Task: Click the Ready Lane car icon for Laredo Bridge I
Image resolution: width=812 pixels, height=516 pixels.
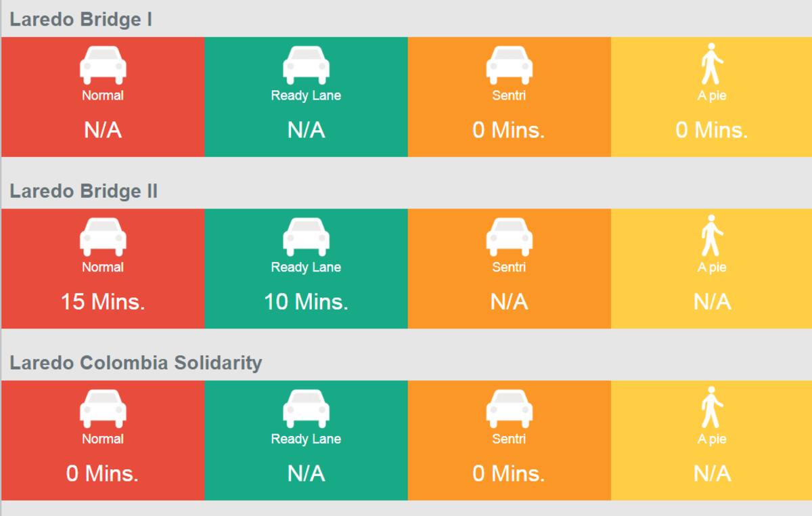Action: click(306, 66)
